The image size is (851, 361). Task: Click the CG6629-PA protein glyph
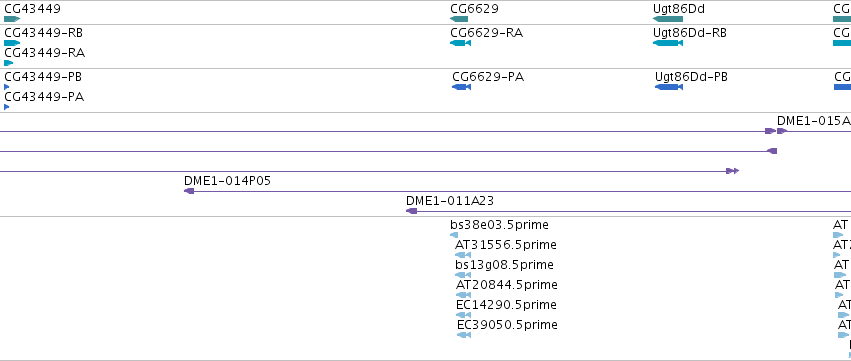(x=461, y=87)
